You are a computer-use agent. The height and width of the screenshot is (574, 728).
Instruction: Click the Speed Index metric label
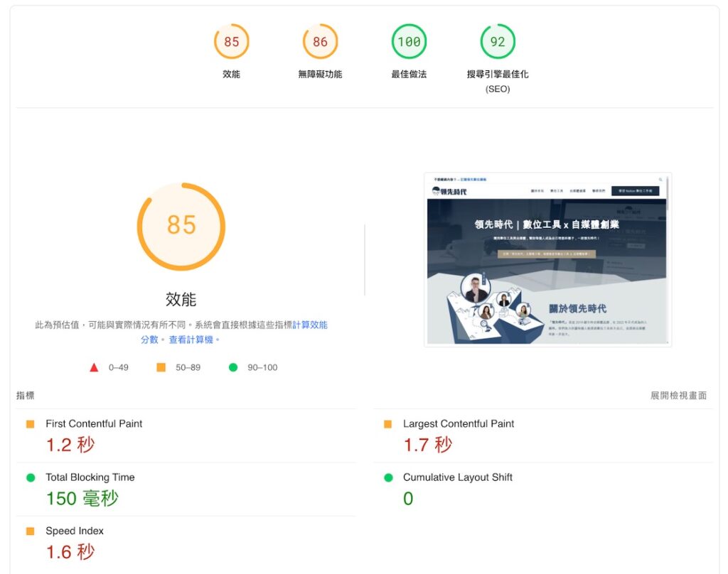coord(74,531)
